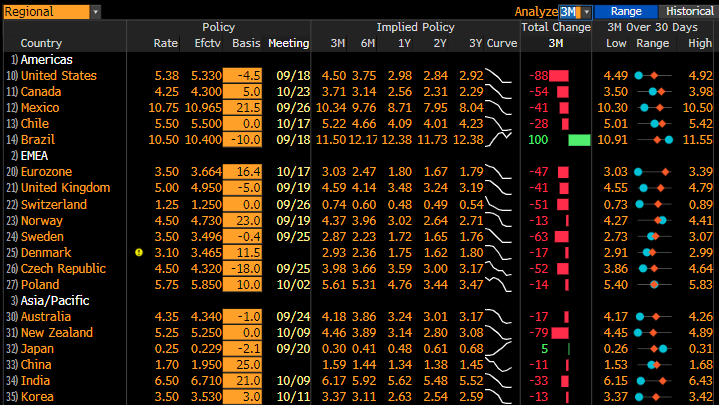Click Mexico basis value 21.5
This screenshot has height=405, width=719.
coord(243,108)
